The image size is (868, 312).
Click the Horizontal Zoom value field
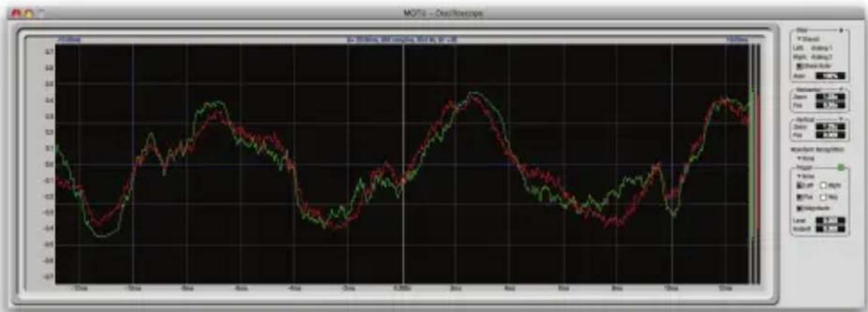point(830,96)
